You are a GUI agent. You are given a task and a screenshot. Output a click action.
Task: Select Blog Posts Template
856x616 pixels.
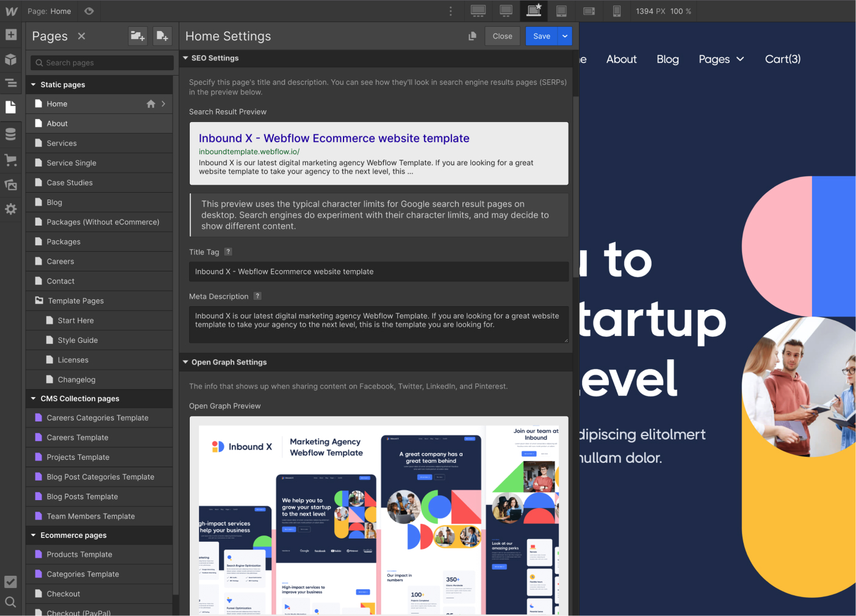99,496
